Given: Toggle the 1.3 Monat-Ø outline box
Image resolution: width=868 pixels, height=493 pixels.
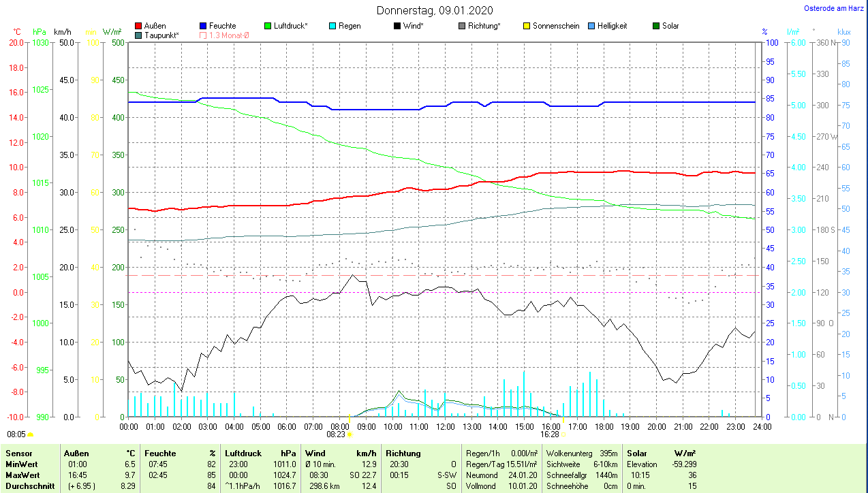Looking at the screenshot, I should [204, 35].
